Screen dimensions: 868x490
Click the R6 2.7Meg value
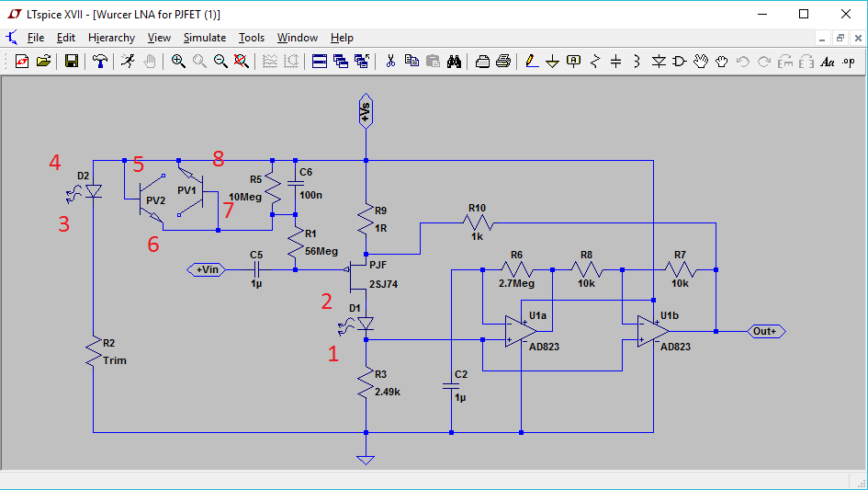pos(516,283)
